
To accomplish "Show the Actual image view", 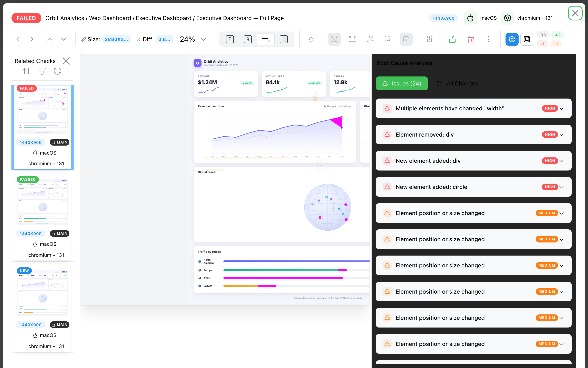I will point(248,39).
